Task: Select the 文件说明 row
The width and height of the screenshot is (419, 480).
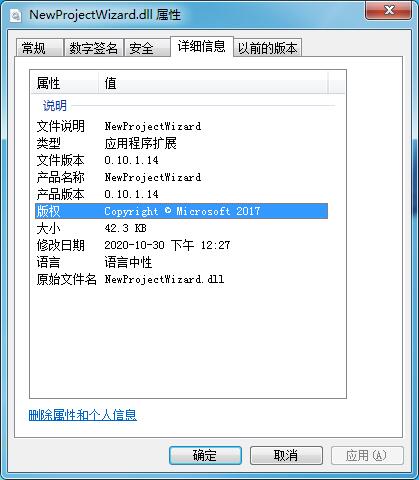Action: [x=181, y=126]
